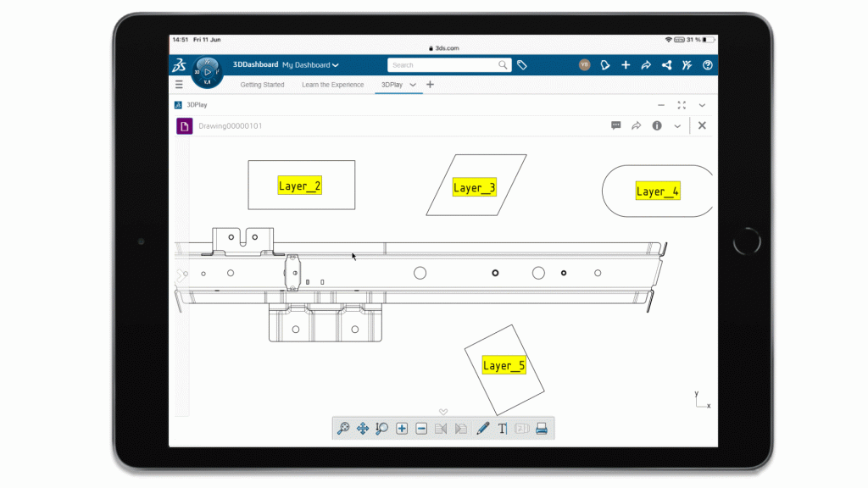The height and width of the screenshot is (488, 868).
Task: Activate the Pan four-arrow tool
Action: [x=363, y=429]
